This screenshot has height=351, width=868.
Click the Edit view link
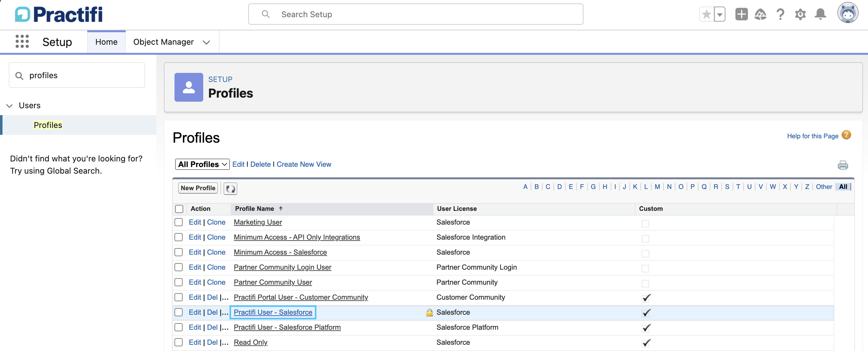[x=238, y=164]
